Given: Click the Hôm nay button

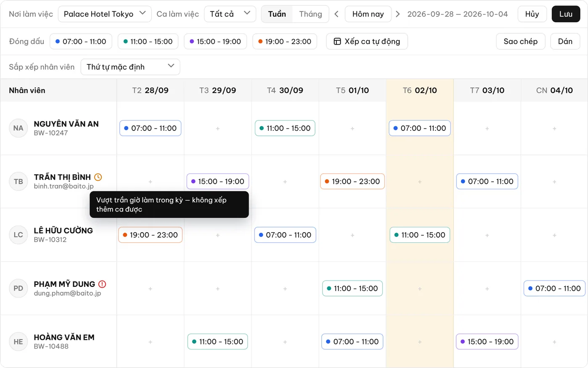Looking at the screenshot, I should (368, 14).
